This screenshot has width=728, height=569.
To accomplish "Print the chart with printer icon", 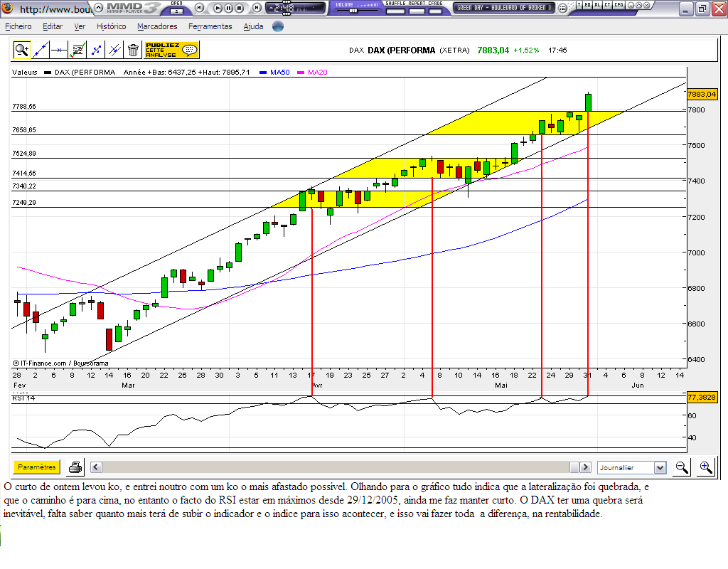I will coord(75,467).
